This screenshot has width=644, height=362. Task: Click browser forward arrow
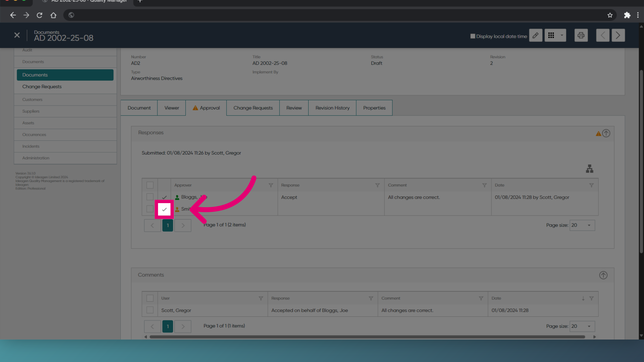(26, 15)
